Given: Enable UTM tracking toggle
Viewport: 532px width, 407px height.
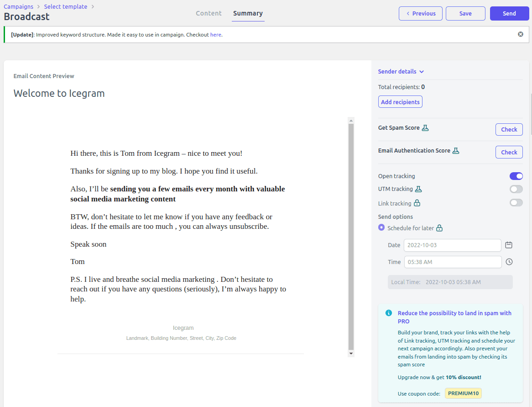Looking at the screenshot, I should click(x=516, y=189).
